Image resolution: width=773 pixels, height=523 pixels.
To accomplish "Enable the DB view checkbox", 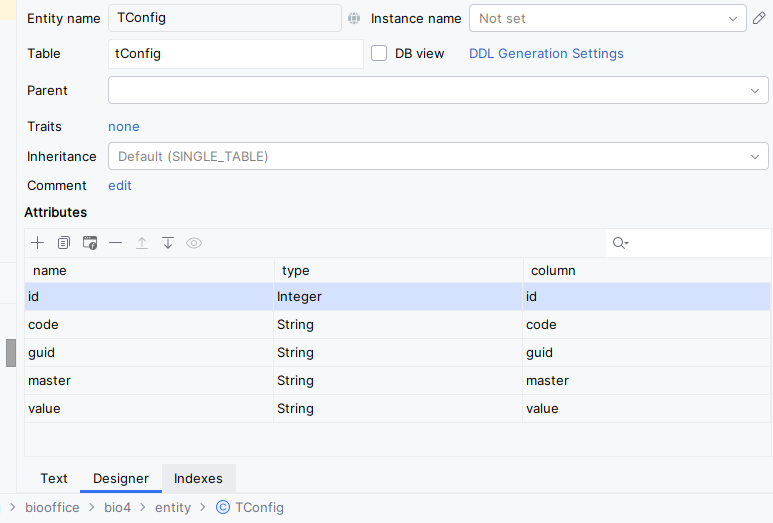I will pyautogui.click(x=379, y=54).
